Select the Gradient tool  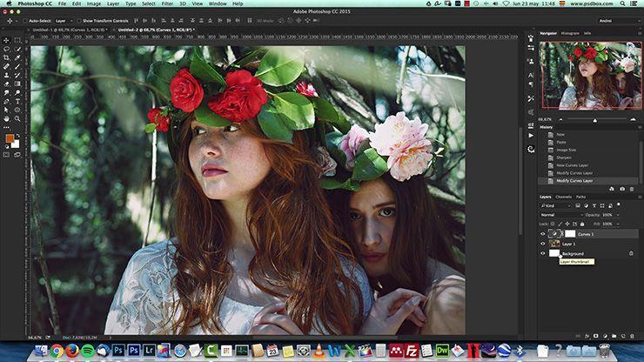point(17,84)
